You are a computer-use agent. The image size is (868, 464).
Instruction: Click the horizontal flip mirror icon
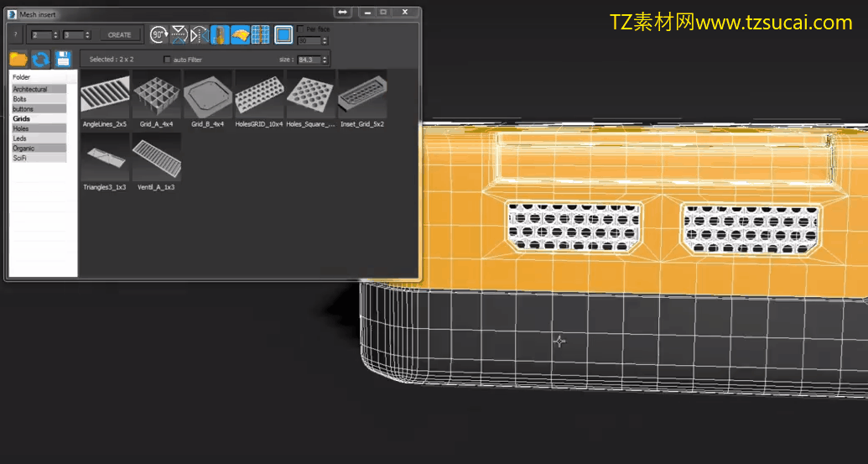[x=200, y=34]
